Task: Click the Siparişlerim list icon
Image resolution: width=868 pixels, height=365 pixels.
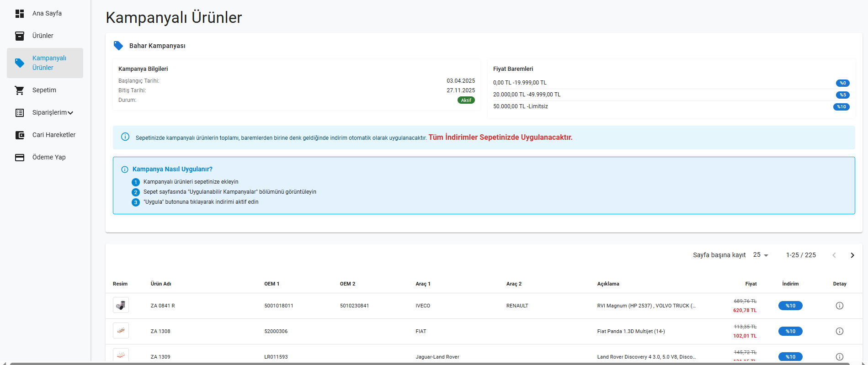Action: point(20,113)
